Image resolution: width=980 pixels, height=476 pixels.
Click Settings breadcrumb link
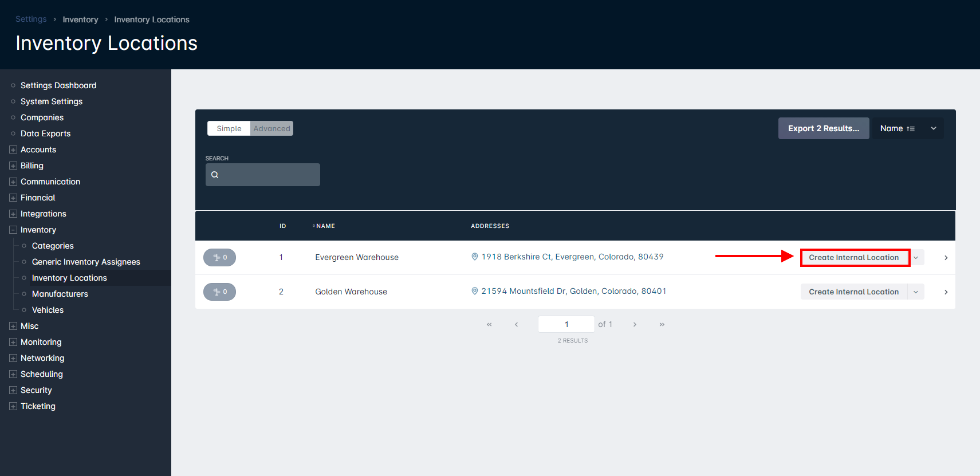click(x=31, y=19)
